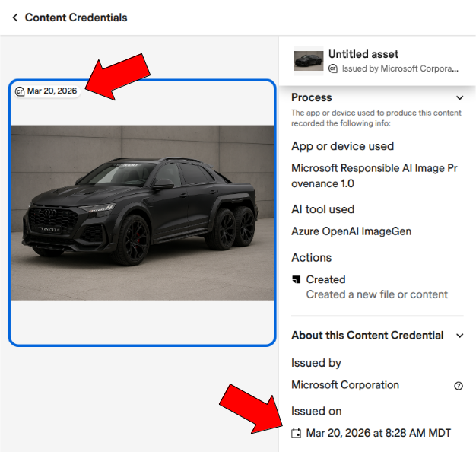Click the Content Credentials page title
Image resolution: width=476 pixels, height=452 pixels.
76,18
